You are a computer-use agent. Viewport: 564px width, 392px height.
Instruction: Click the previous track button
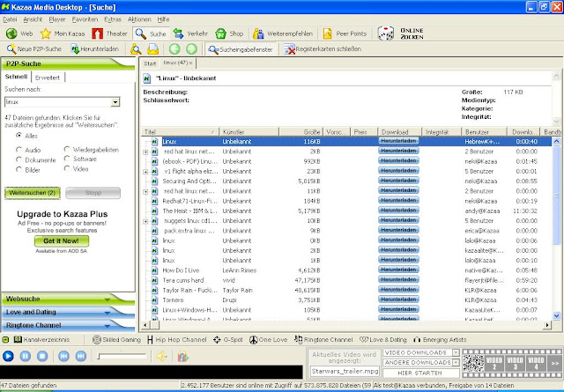(63, 357)
